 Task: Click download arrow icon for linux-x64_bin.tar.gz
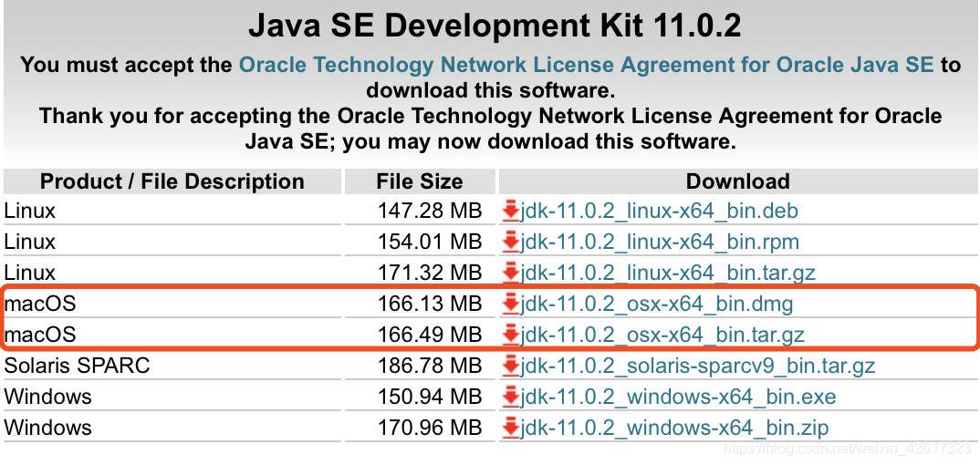[511, 273]
